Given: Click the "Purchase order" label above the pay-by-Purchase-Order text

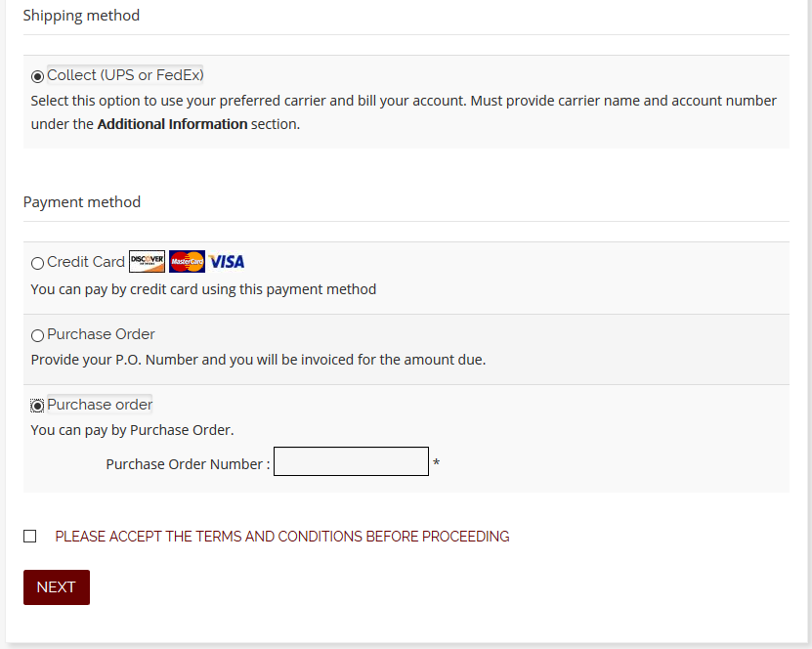Looking at the screenshot, I should click(x=100, y=405).
